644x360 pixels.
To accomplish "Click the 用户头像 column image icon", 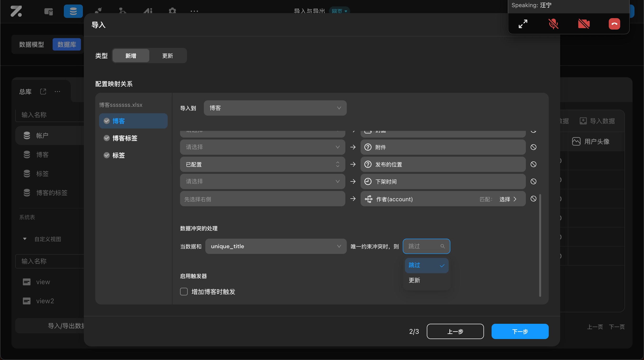I will coord(576,142).
